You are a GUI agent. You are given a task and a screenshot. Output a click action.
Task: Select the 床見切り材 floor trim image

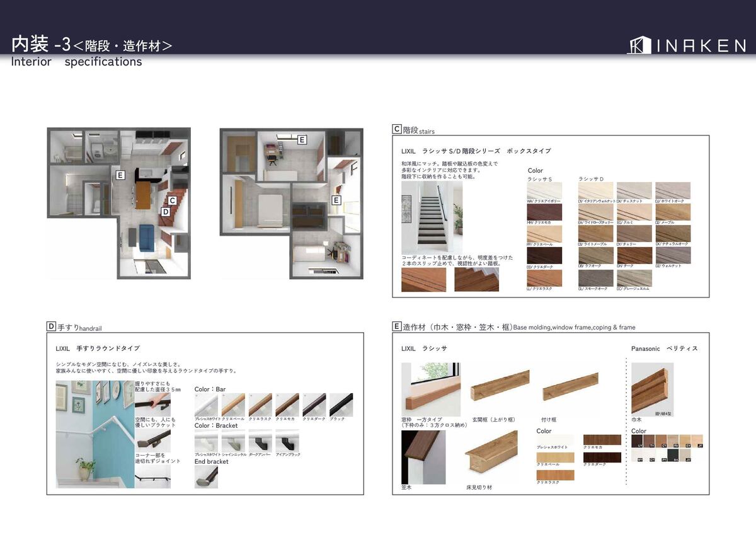coord(491,456)
